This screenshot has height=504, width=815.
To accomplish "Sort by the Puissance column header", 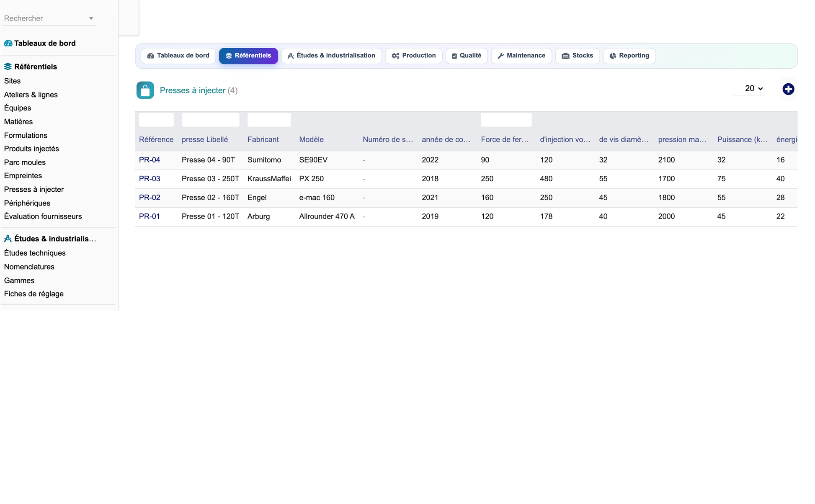I will tap(742, 139).
